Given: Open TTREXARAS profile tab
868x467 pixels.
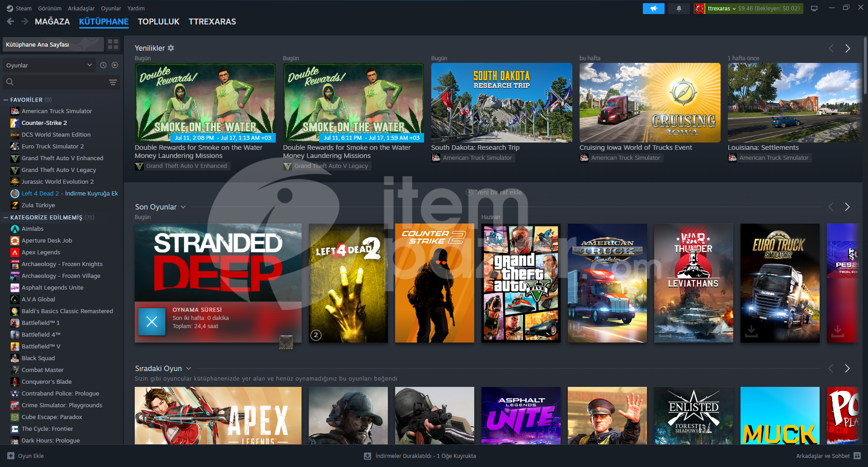Looking at the screenshot, I should (212, 21).
